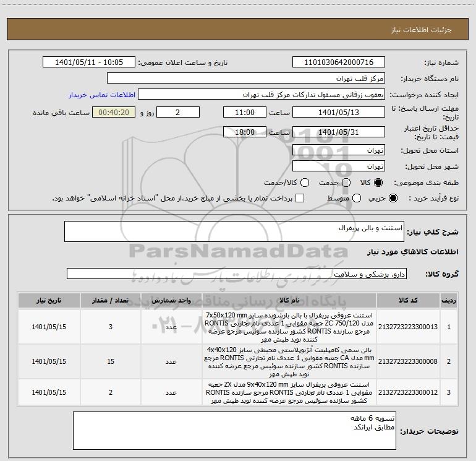
Task: Select item code 2132723223300012
Action: pyautogui.click(x=408, y=392)
